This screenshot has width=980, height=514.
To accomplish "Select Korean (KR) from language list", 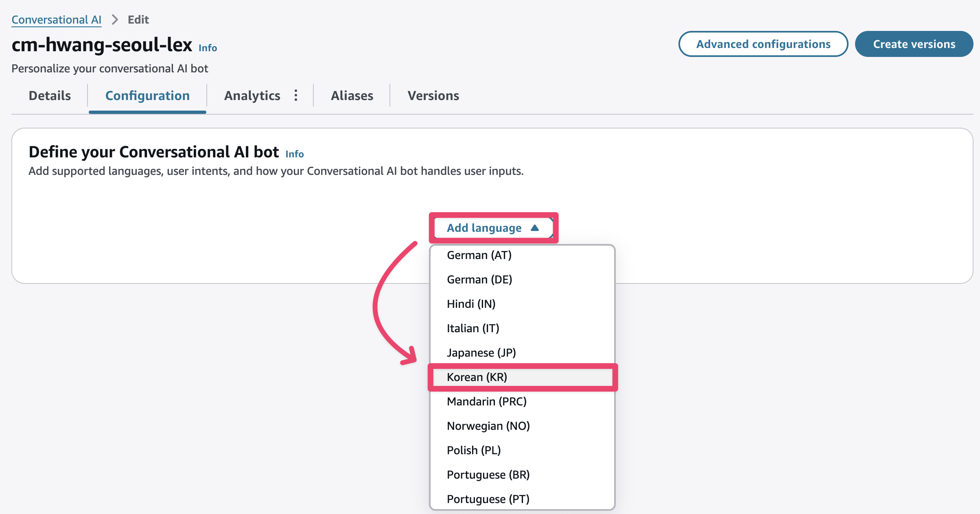I will coord(477,377).
